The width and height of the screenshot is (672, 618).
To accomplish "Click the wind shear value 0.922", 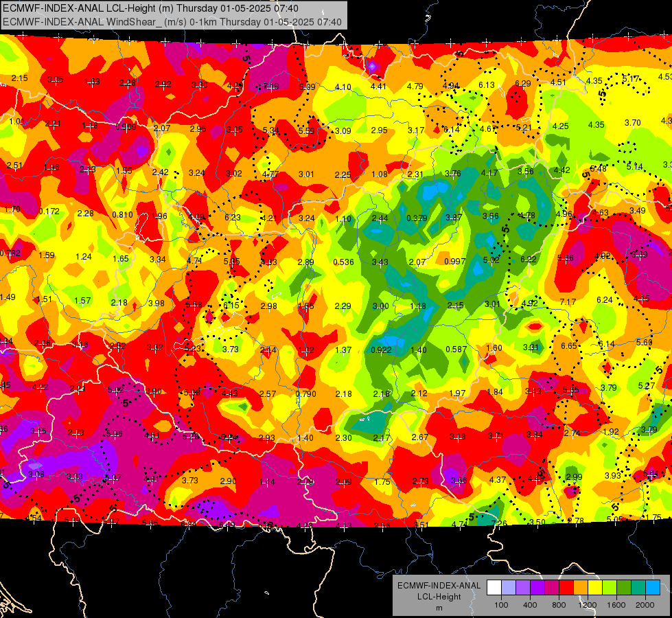I will point(381,350).
